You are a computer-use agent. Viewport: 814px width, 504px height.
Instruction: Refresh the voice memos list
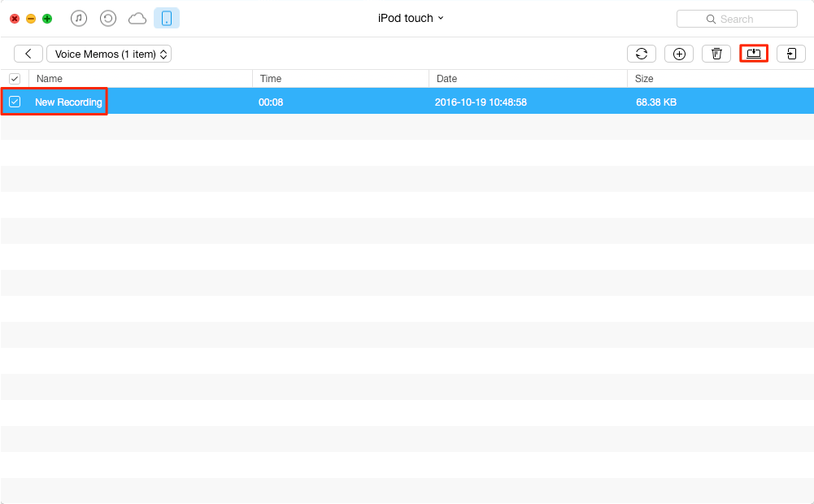[x=642, y=54]
